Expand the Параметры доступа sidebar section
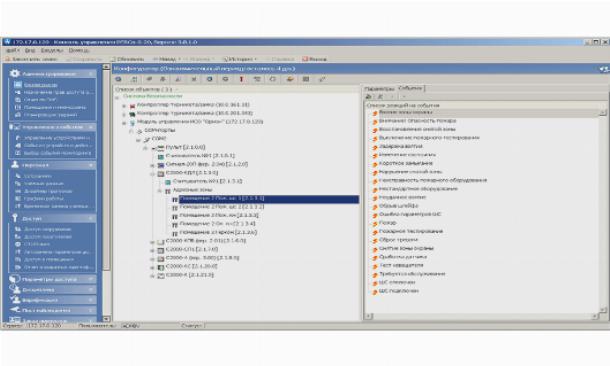The image size is (610, 366). (x=91, y=279)
